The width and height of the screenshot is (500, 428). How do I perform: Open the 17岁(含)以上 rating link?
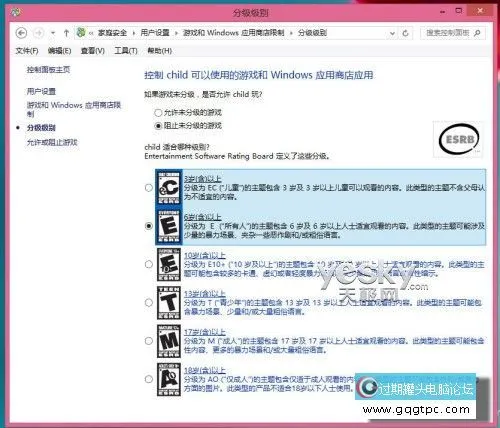(x=205, y=332)
